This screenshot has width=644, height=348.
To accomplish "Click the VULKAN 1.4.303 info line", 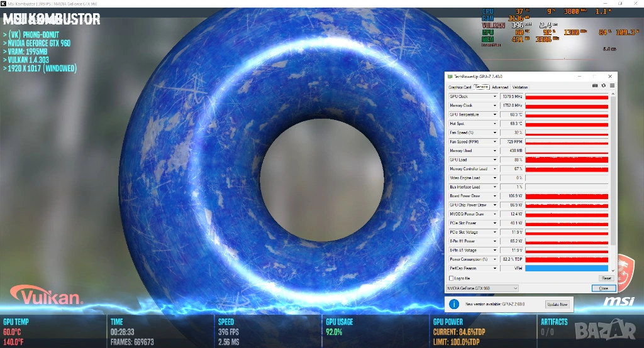I will (28, 60).
